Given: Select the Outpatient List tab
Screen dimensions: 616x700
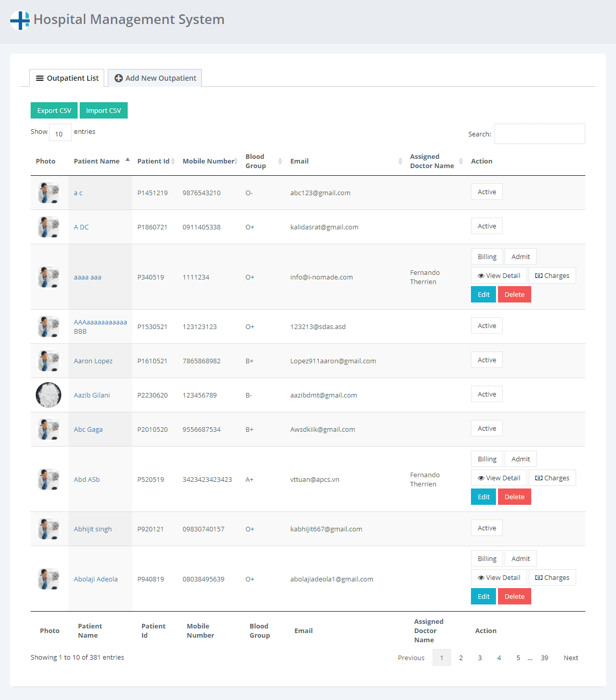Looking at the screenshot, I should click(67, 78).
